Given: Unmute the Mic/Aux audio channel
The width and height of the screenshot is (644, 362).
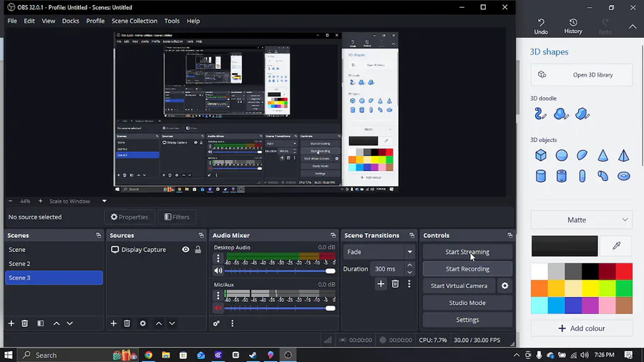Looking at the screenshot, I should 218,308.
